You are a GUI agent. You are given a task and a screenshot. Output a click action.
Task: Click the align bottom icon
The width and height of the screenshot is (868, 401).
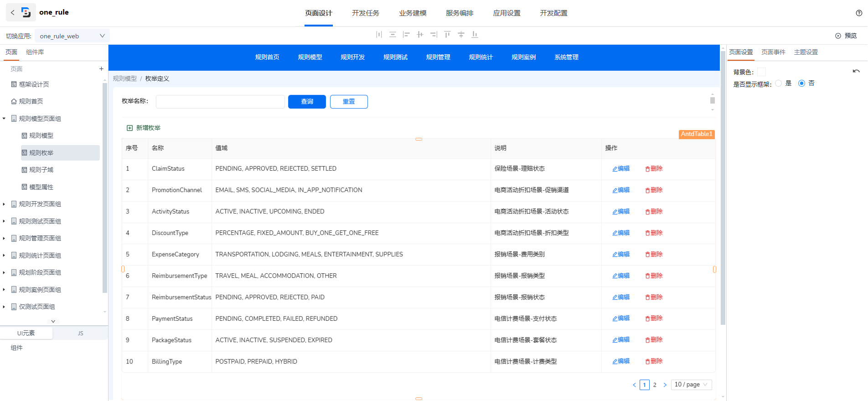[475, 35]
